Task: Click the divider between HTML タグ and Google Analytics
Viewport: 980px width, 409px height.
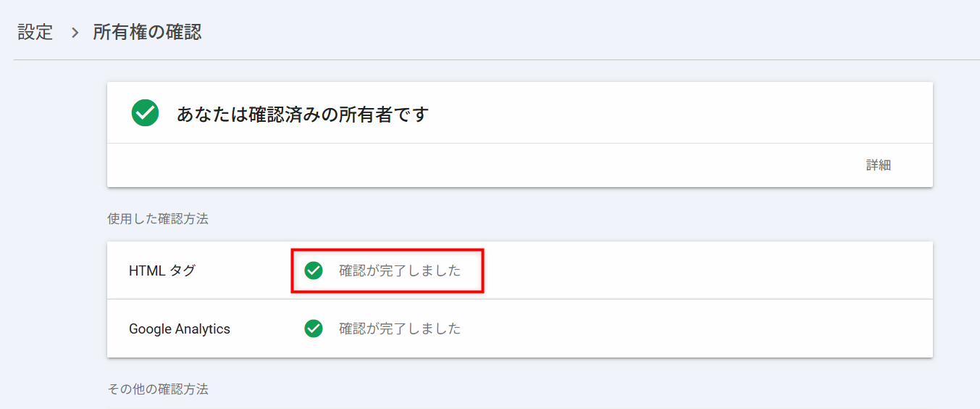Action: (519, 299)
